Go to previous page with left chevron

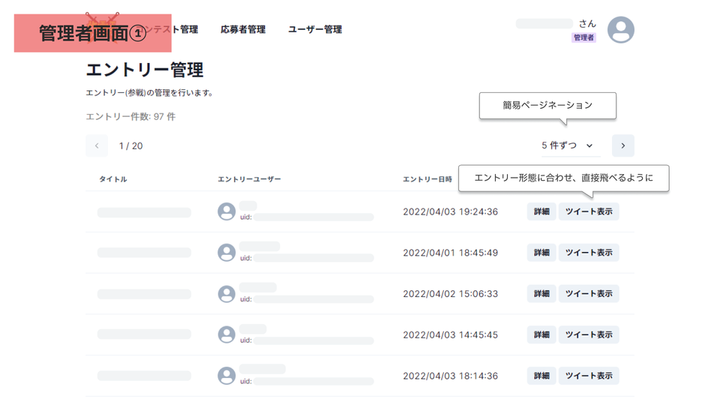tap(97, 146)
